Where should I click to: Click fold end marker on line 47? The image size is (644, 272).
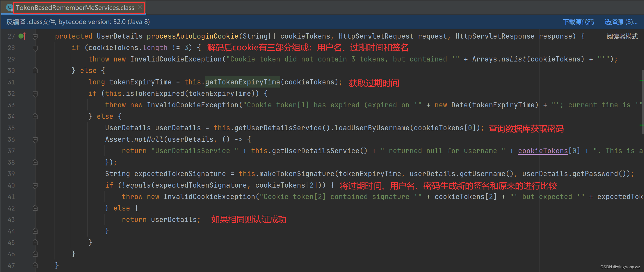(35, 265)
